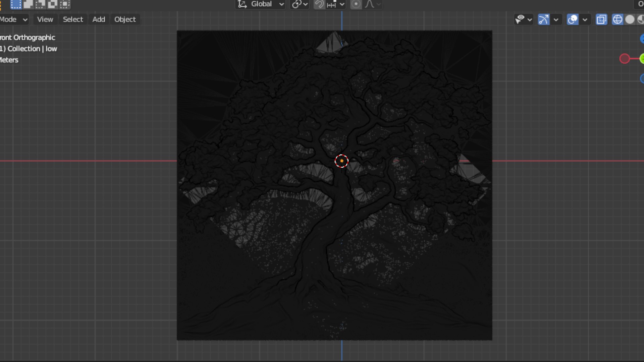Expand the gizmo options arrow
This screenshot has height=362, width=644.
tap(556, 19)
